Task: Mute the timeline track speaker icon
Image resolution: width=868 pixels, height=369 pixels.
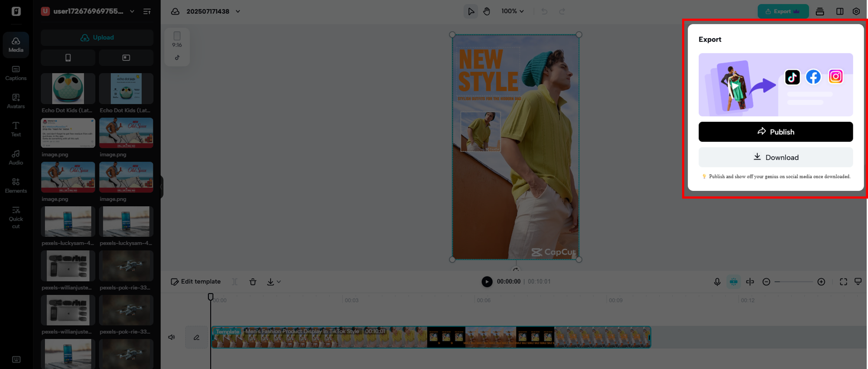Action: (172, 337)
